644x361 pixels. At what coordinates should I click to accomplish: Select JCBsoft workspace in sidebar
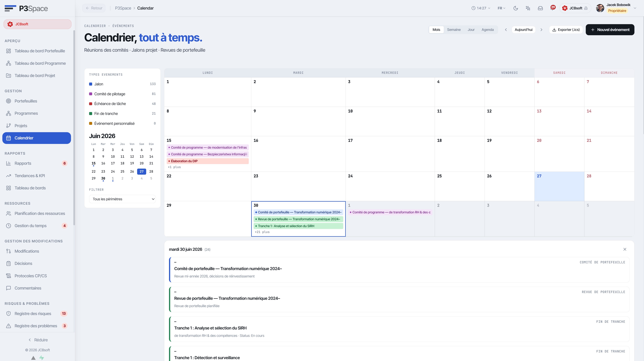37,24
